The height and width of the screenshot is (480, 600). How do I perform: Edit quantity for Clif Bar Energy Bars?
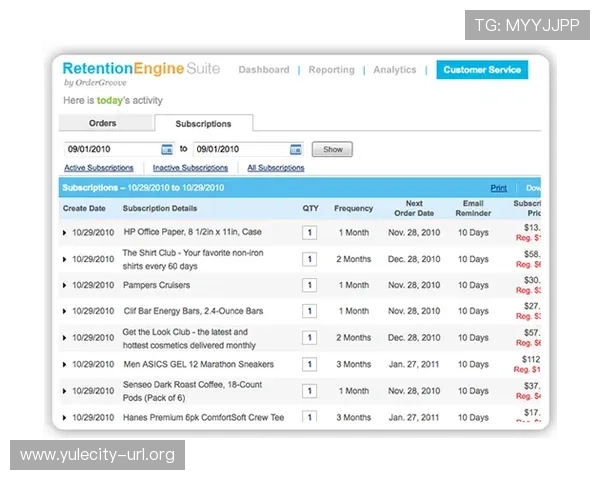pos(310,311)
